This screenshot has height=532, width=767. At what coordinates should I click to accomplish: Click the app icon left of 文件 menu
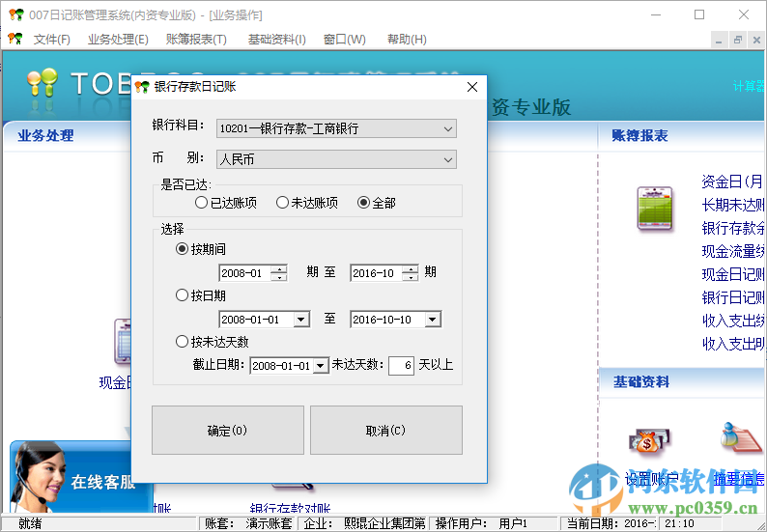pos(15,39)
